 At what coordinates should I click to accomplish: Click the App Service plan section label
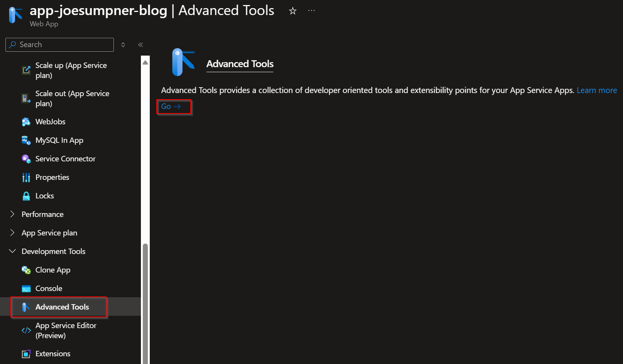(x=49, y=233)
